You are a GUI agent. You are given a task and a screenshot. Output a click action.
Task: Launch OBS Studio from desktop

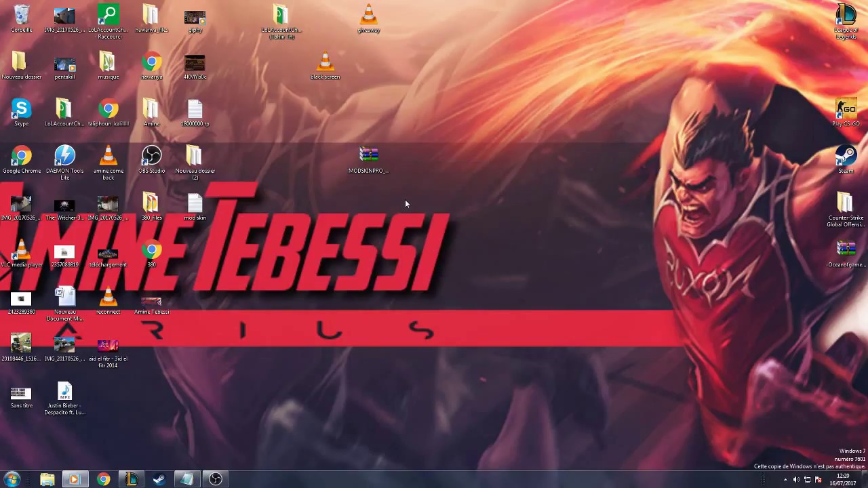[151, 159]
